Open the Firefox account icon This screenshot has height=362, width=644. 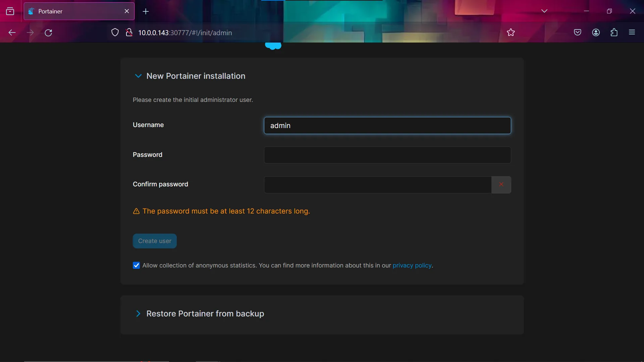(x=596, y=33)
